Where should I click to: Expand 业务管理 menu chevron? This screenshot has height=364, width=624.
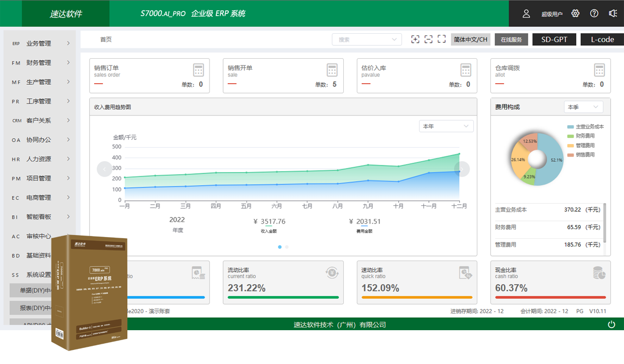pos(68,44)
